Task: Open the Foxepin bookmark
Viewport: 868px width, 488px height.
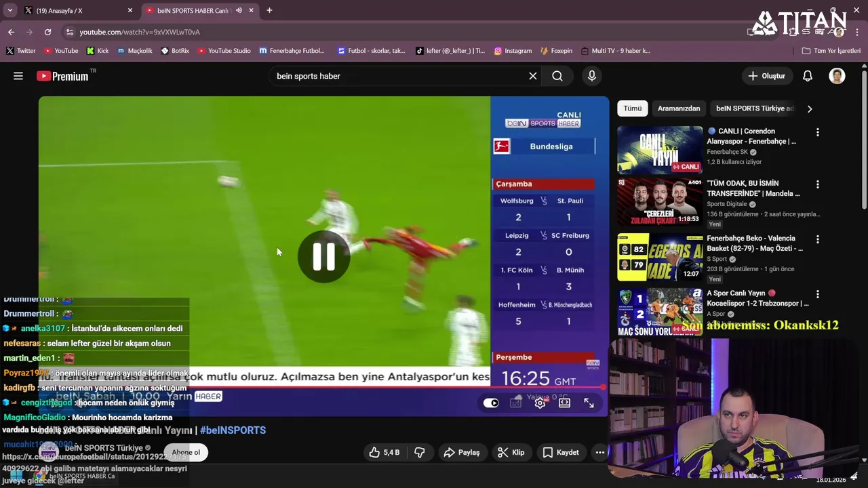Action: click(556, 51)
